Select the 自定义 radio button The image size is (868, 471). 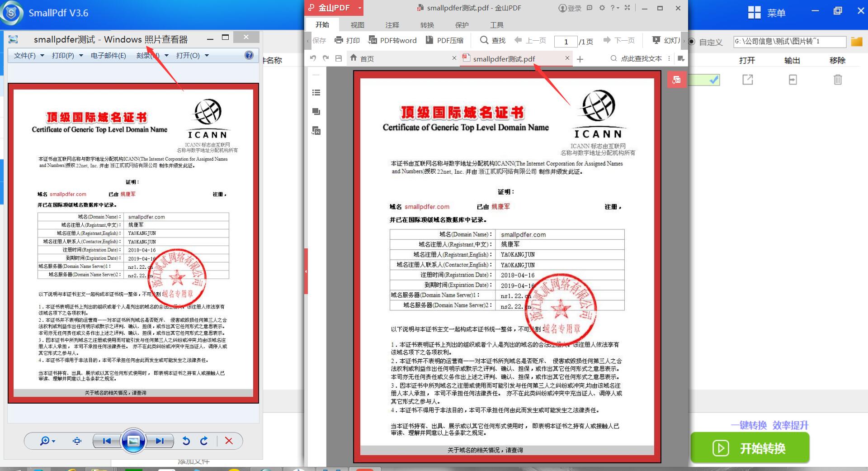(692, 42)
